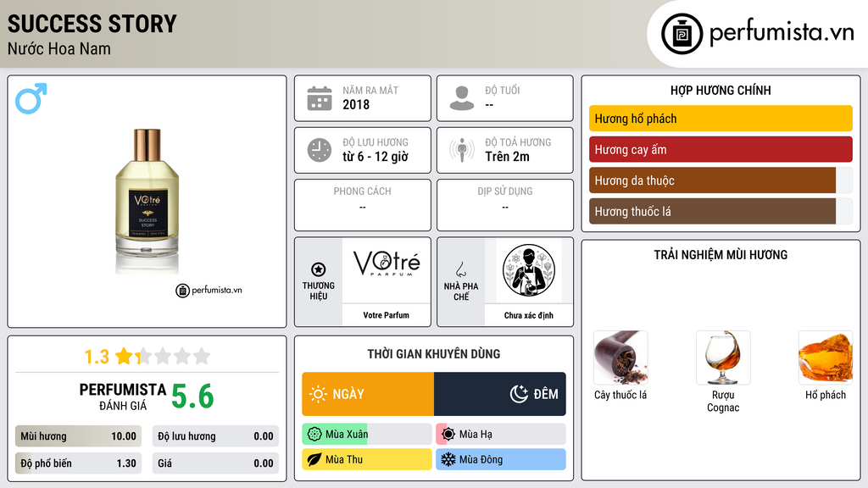The width and height of the screenshot is (868, 488).
Task: Click the Mùa Hạ season bar
Action: pos(501,435)
